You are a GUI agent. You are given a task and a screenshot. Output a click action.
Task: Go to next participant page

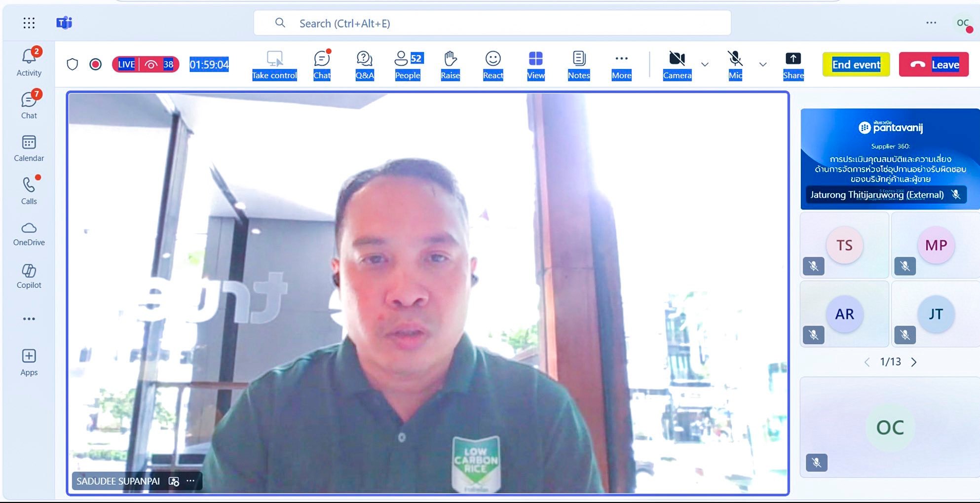(x=914, y=362)
